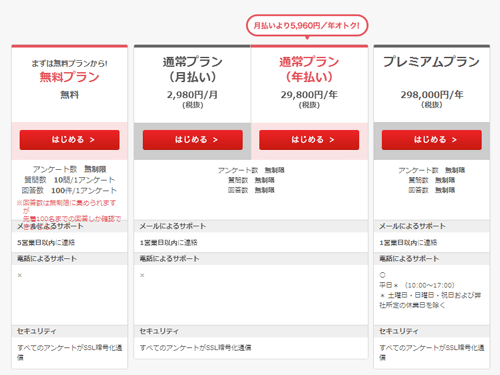The width and height of the screenshot is (500, 375).
Task: Select the 298,000円/年 price
Action: click(432, 95)
